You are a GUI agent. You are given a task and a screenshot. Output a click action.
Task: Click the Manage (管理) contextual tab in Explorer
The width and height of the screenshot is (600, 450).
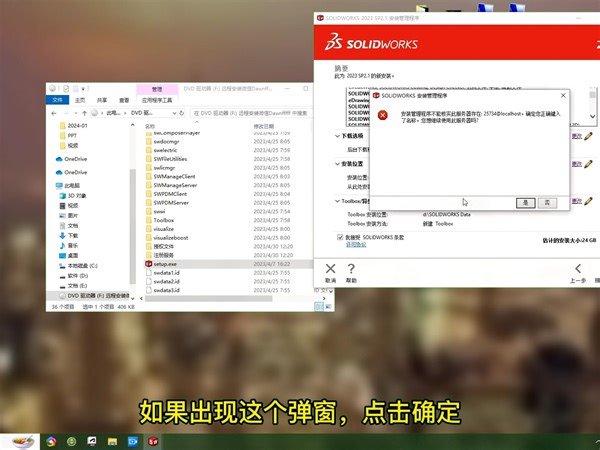pos(157,89)
